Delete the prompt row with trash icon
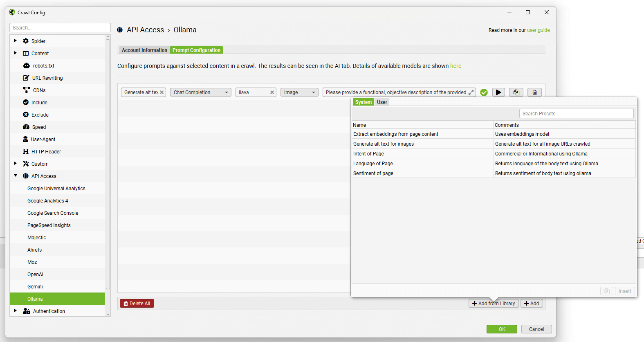 tap(534, 92)
